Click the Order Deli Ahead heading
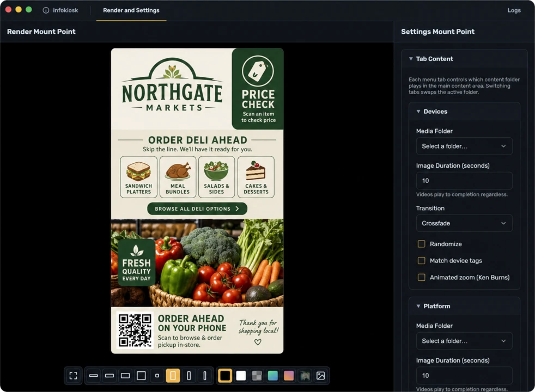Screen dimensions: 535x392 point(198,140)
